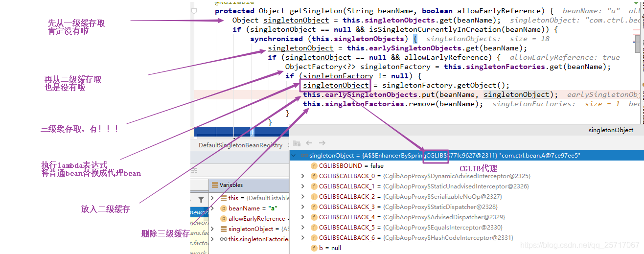Image resolution: width=644 pixels, height=254 pixels.
Task: Click the field icon of b = null
Action: click(314, 248)
